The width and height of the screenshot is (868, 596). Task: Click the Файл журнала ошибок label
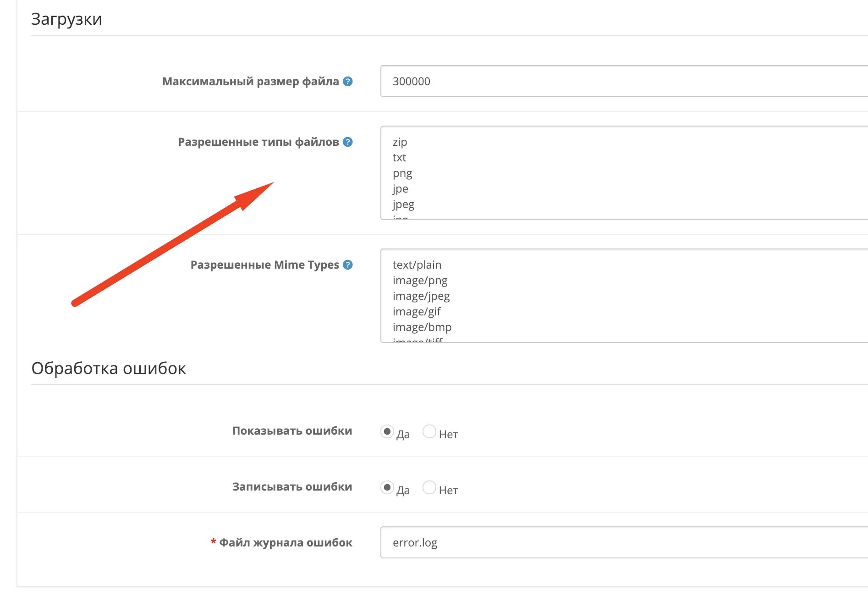point(286,542)
